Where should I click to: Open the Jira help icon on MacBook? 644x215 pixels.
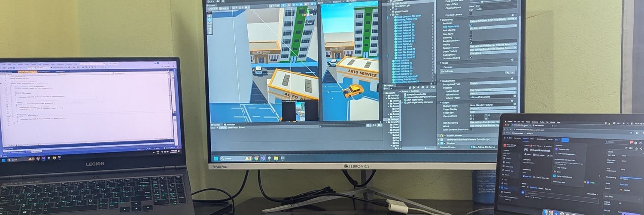point(636,143)
